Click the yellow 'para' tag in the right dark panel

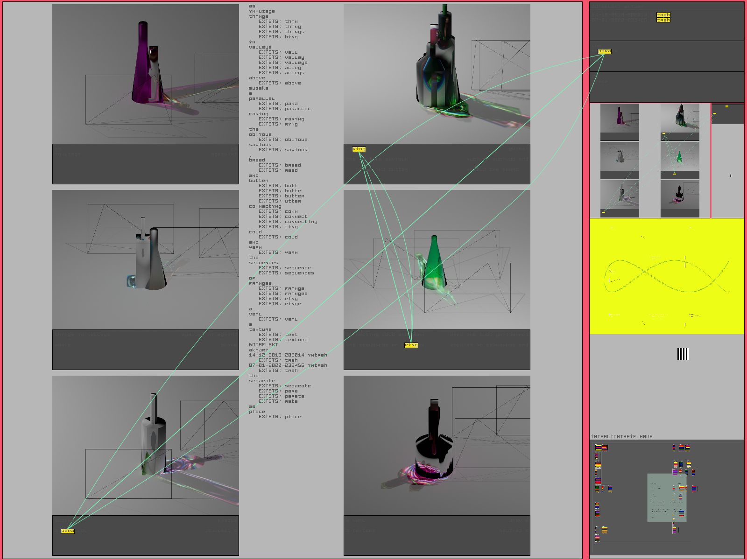pyautogui.click(x=604, y=51)
